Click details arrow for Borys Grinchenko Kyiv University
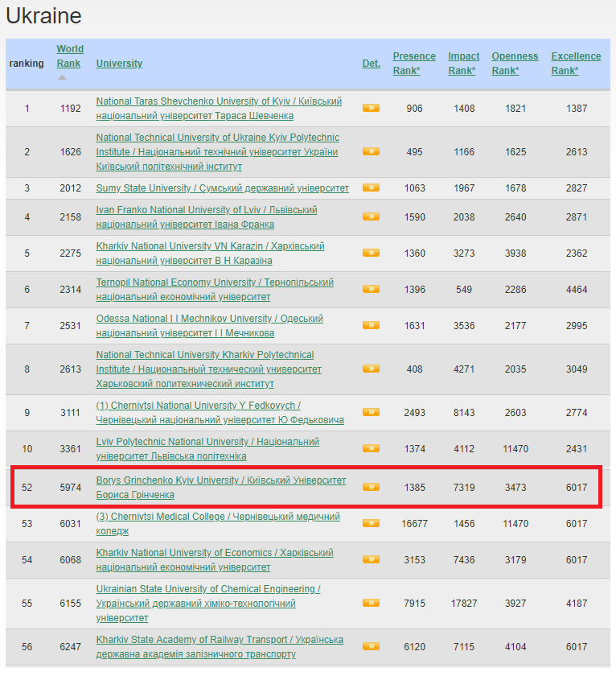Viewport: 616px width, 676px height. pyautogui.click(x=371, y=487)
